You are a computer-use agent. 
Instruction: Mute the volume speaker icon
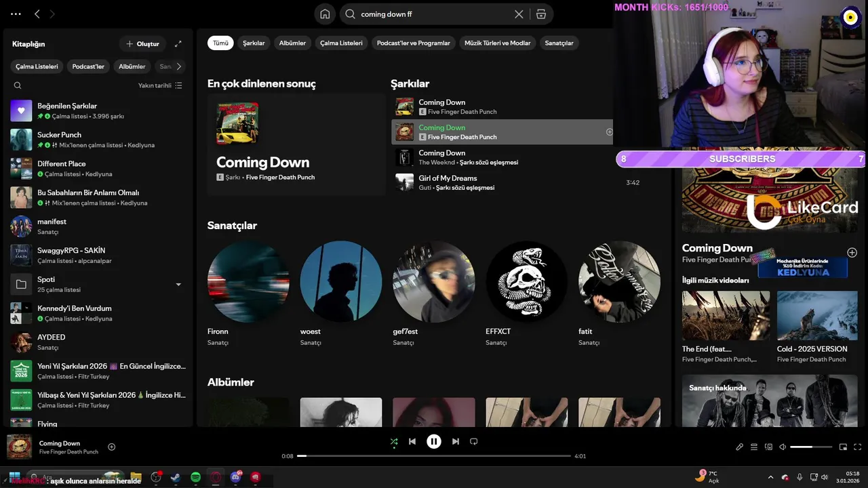point(783,447)
